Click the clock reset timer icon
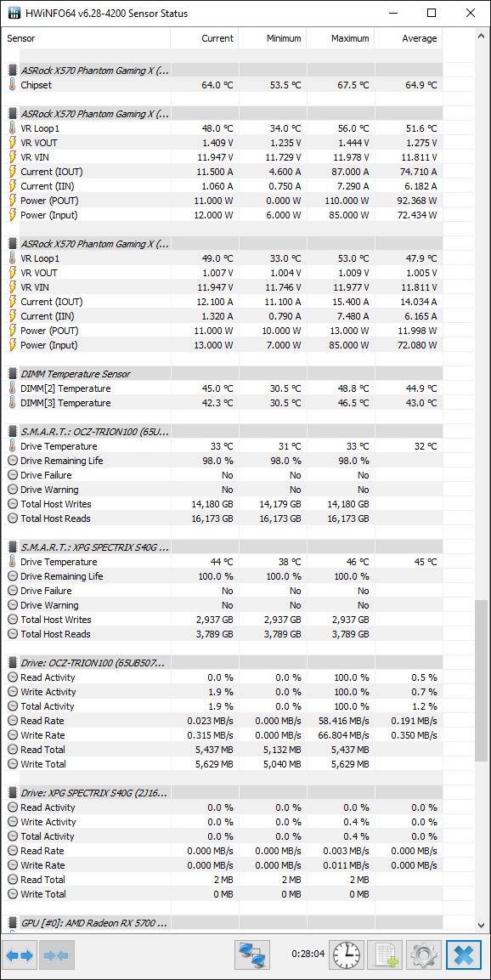491x980 pixels. tap(346, 955)
